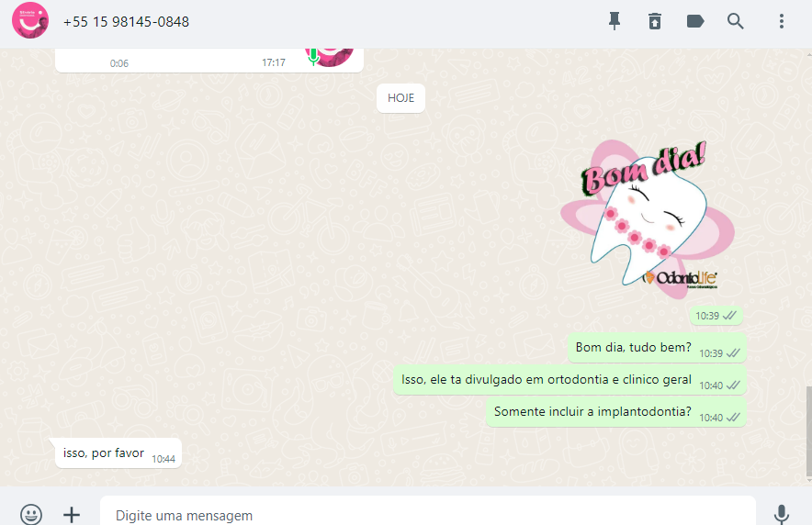Open the three-dot more options menu
This screenshot has height=525, width=812.
coord(782,21)
